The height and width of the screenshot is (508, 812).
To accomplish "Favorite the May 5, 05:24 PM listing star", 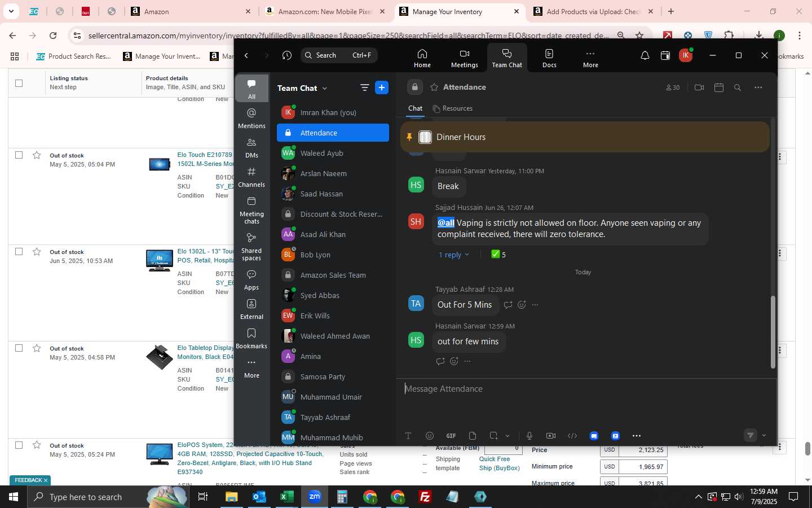I will tap(37, 445).
